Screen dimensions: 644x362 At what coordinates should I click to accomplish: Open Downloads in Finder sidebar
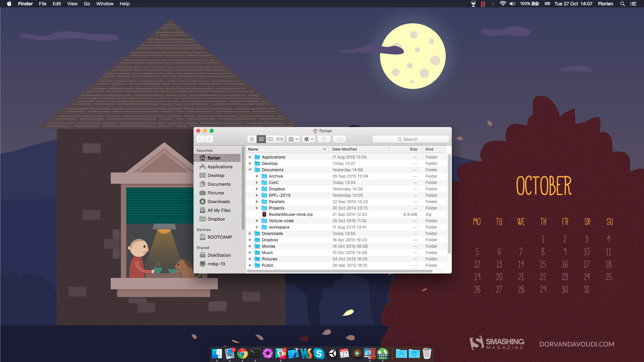click(x=218, y=201)
